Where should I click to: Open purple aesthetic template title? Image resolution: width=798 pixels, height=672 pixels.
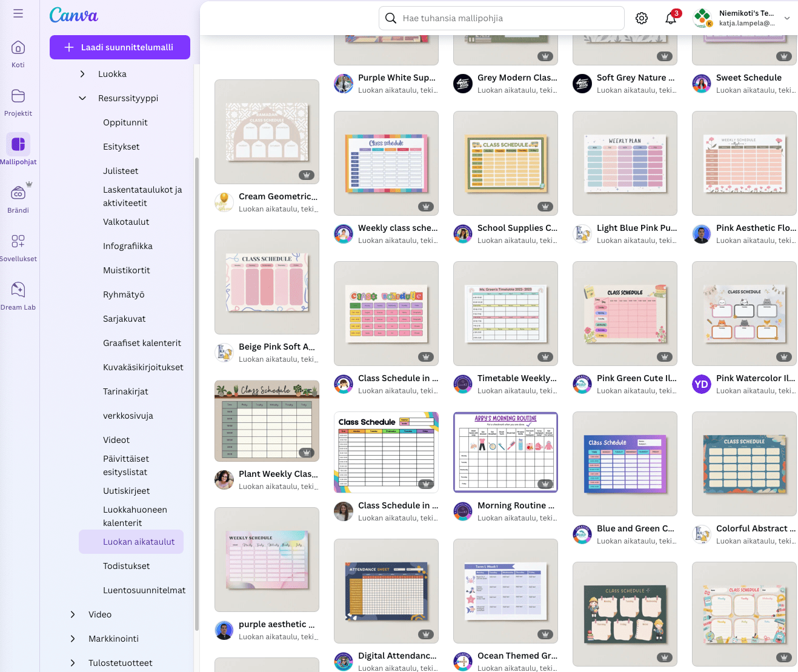click(276, 624)
